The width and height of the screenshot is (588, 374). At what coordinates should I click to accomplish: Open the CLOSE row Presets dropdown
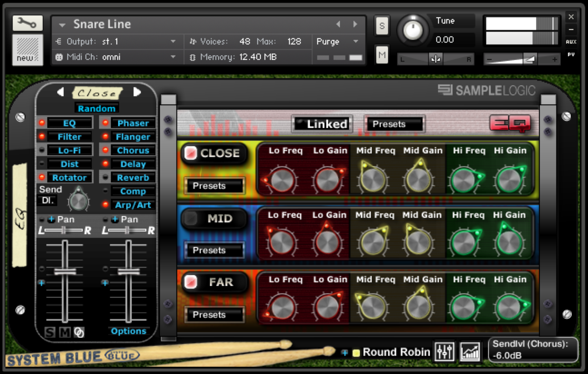(214, 186)
